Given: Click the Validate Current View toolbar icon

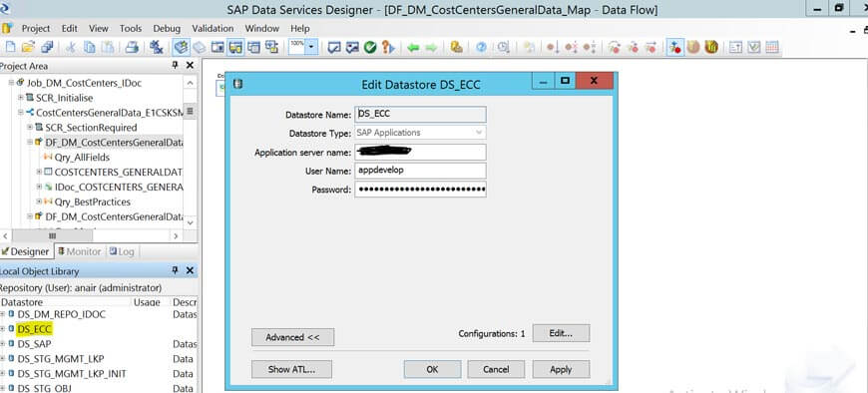Looking at the screenshot, I should point(334,48).
